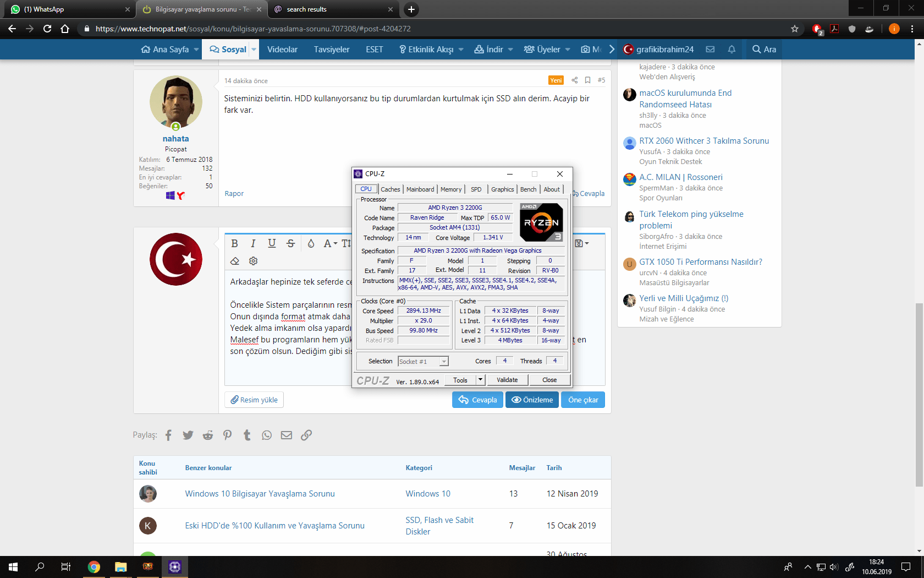Viewport: 924px width, 578px height.
Task: Click the red ad blocker extension icon
Action: (817, 29)
